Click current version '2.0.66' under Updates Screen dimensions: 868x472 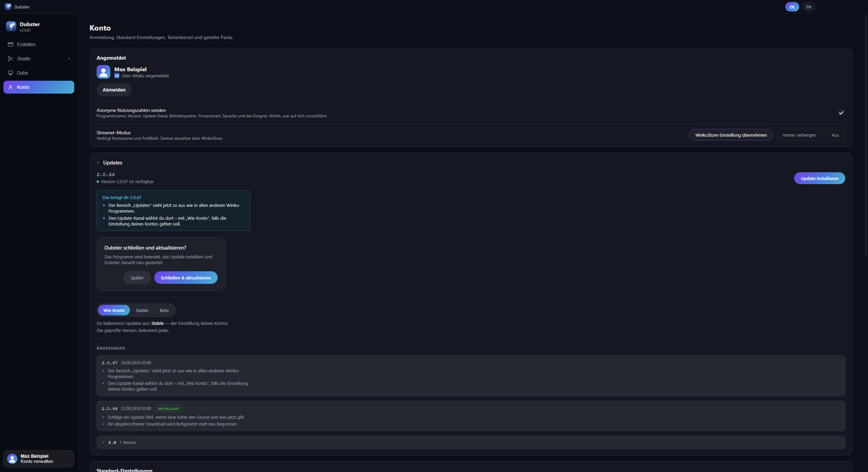[106, 175]
